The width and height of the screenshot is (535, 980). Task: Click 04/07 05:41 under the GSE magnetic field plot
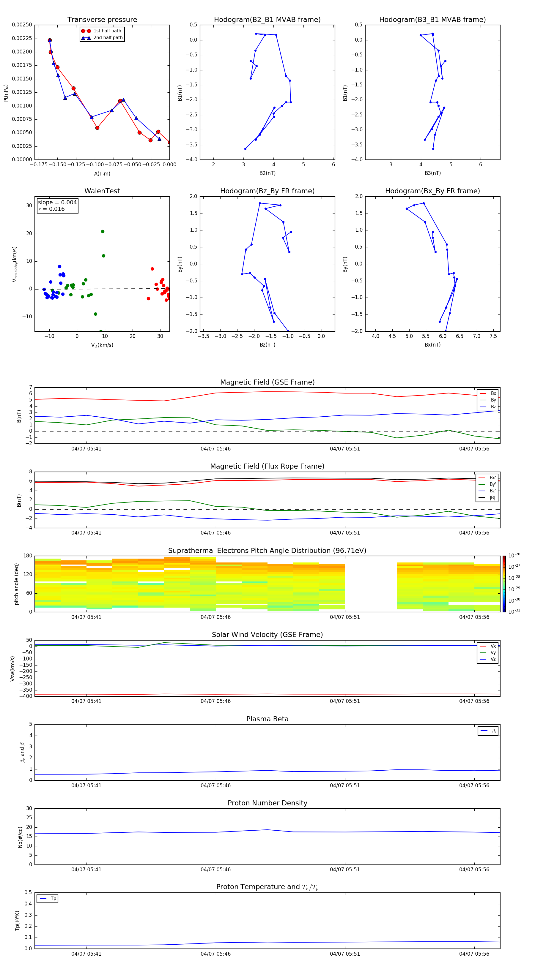click(x=86, y=449)
